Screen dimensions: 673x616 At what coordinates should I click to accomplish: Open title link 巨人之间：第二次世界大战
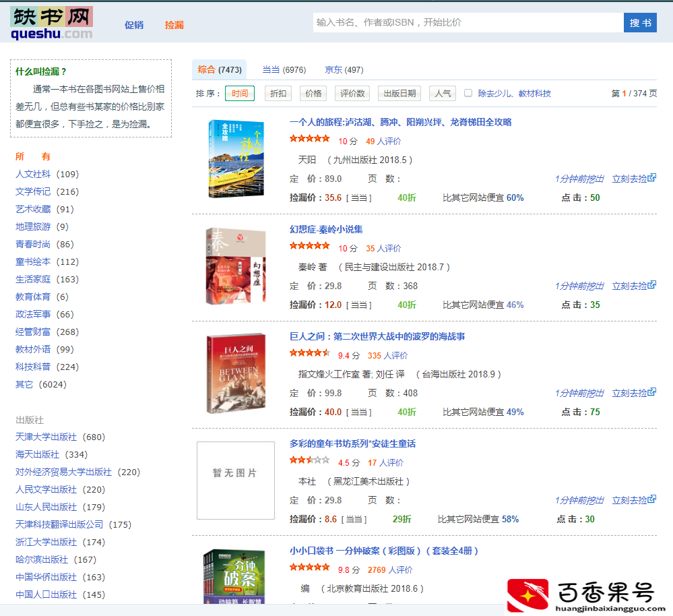377,336
